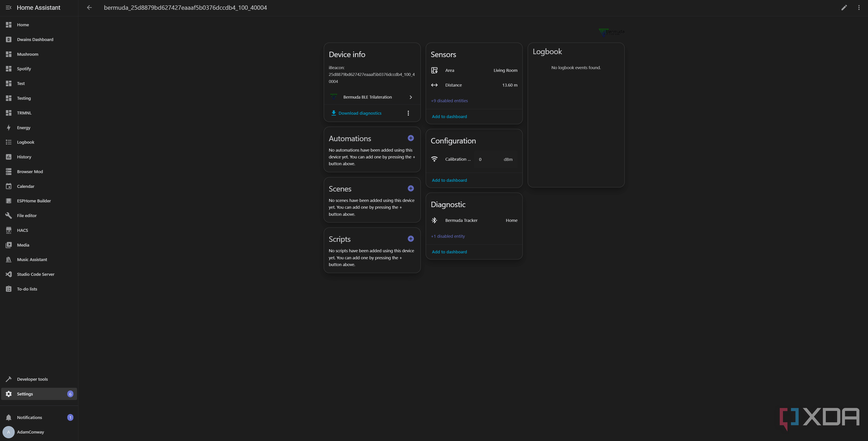The width and height of the screenshot is (868, 441).
Task: Click the Bluetooth icon beside Bermuda Tracker
Action: (x=434, y=220)
